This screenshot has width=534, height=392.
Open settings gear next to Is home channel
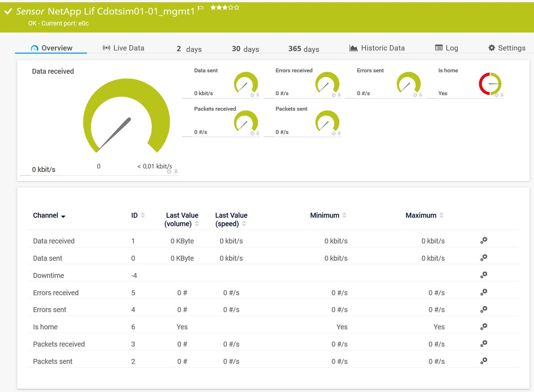pos(483,326)
